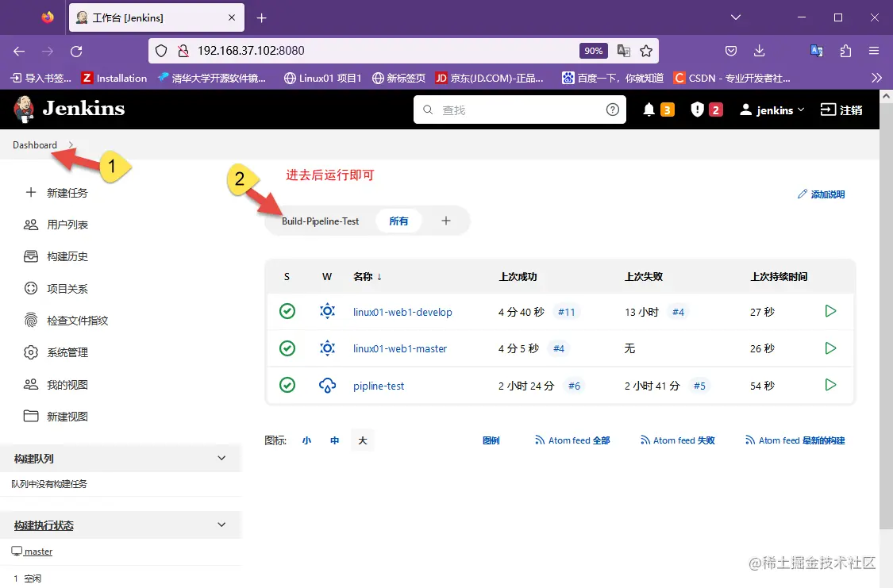The image size is (893, 588).
Task: Open 构建历史 in sidebar
Action: 56,257
